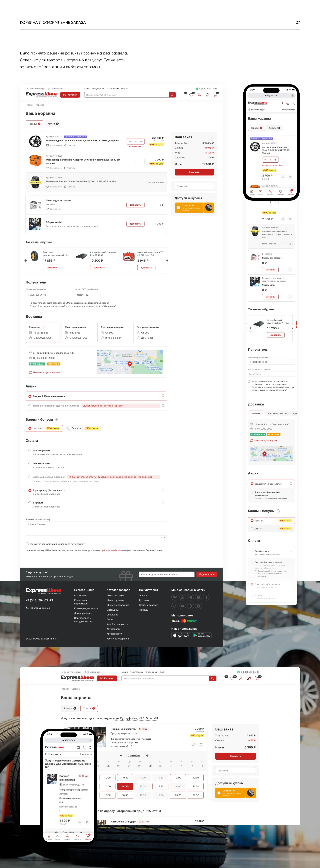Click the comparison bars icon in top header
320x868 pixels.
click(183, 95)
